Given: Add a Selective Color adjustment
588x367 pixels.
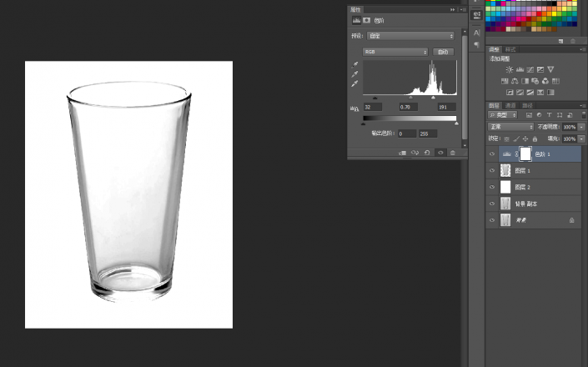Looking at the screenshot, I should [540, 93].
